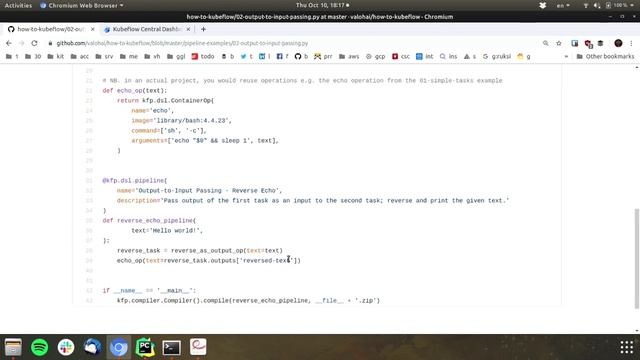Close the how-to-kubeflow GitHub tab

tap(93, 29)
